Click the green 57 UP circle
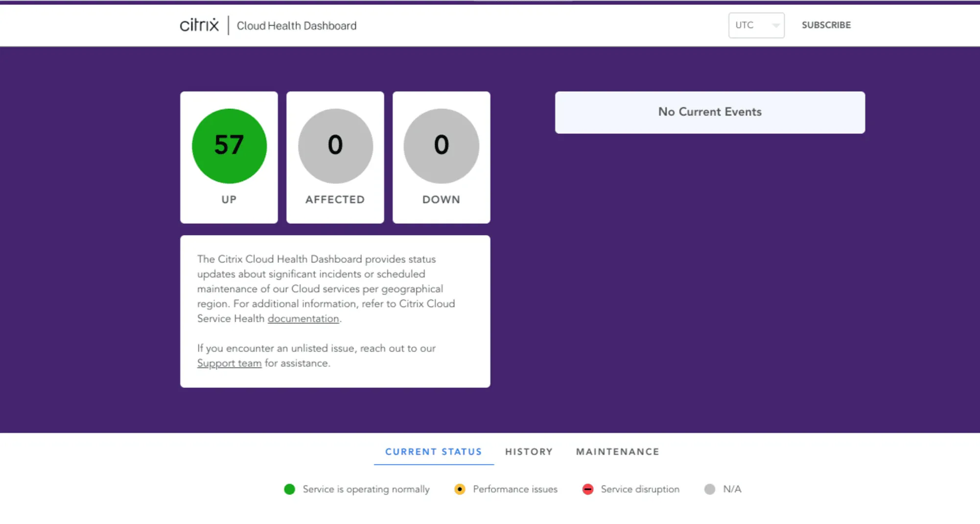Viewport: 980px width, 524px height. (229, 146)
